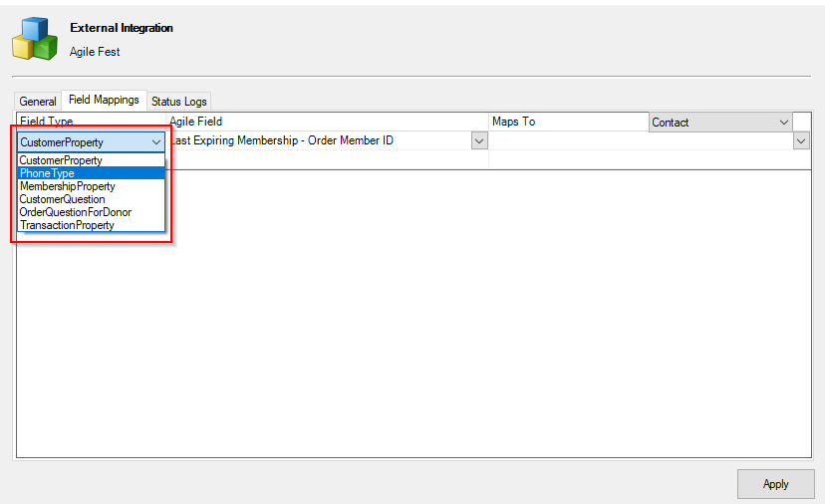Select PhoneType in the dropdown list
Screen dimensions: 825x504
pyautogui.click(x=91, y=173)
